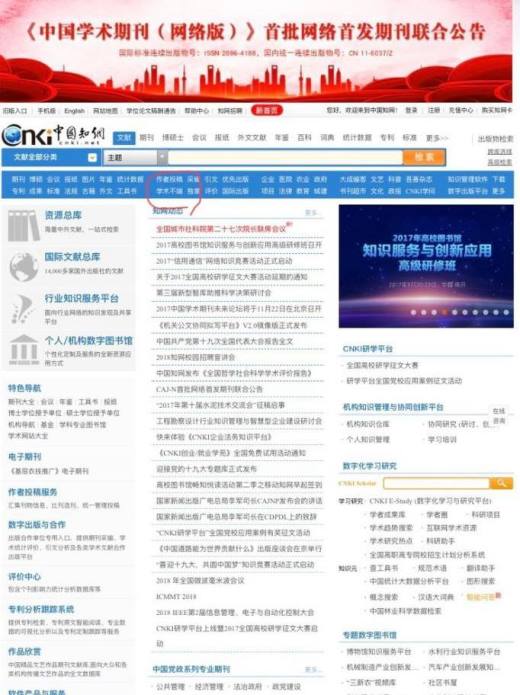Open the 国际文献总库 globe icon
The width and height of the screenshot is (520, 695).
pyautogui.click(x=23, y=267)
